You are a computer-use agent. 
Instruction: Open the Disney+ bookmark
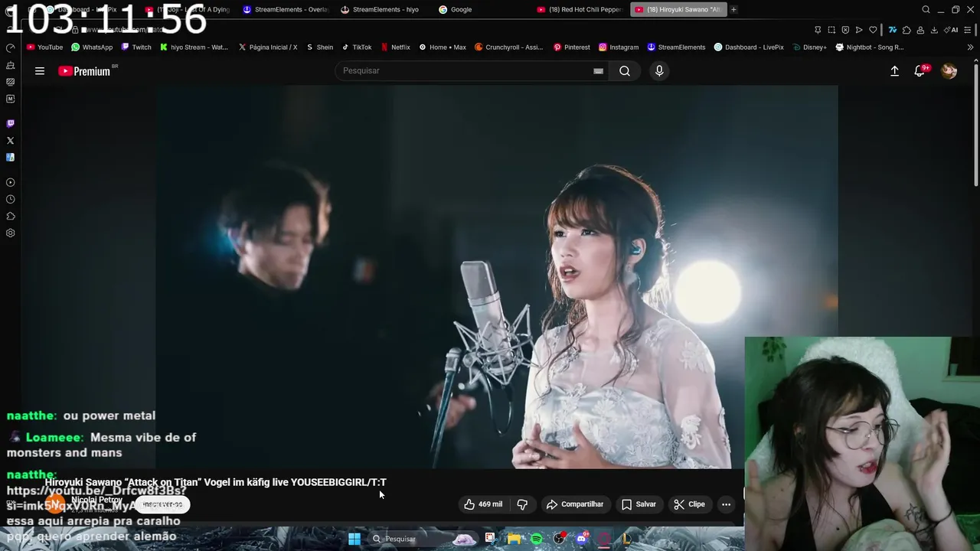[809, 47]
